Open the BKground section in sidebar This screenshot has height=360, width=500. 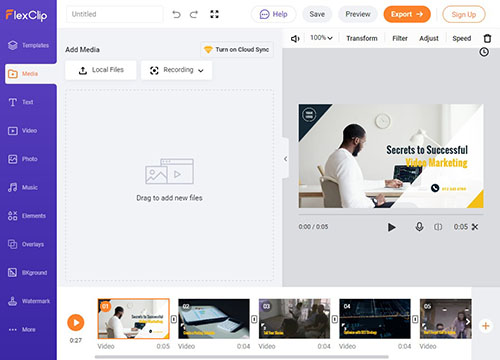click(27, 273)
